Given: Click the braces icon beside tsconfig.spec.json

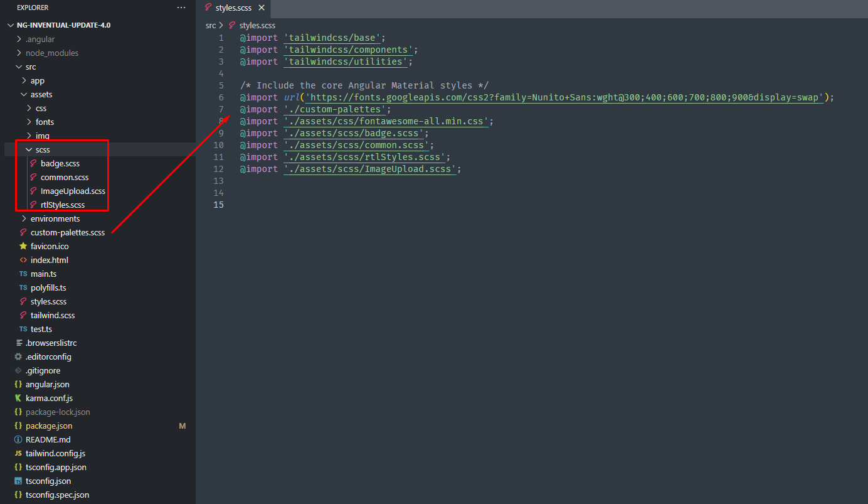Looking at the screenshot, I should (x=19, y=495).
